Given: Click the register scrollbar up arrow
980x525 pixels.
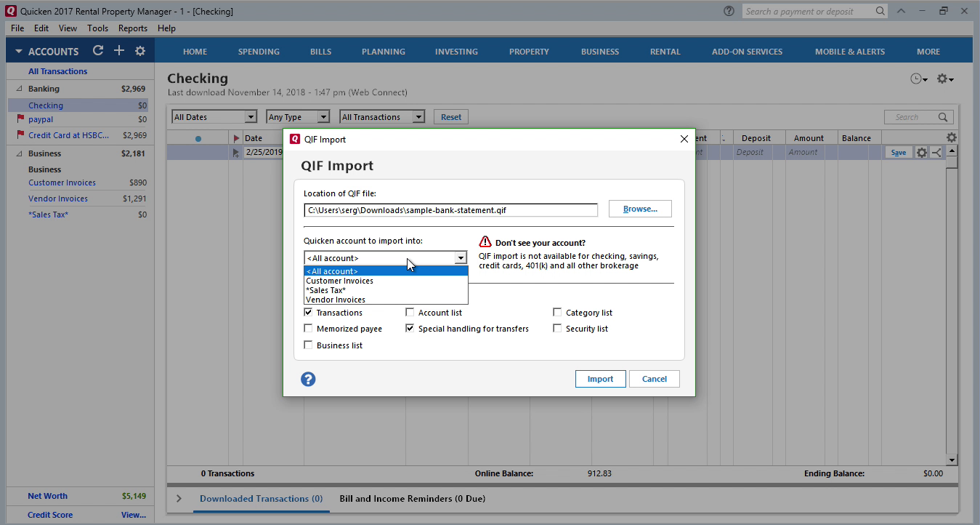Looking at the screenshot, I should 952,151.
